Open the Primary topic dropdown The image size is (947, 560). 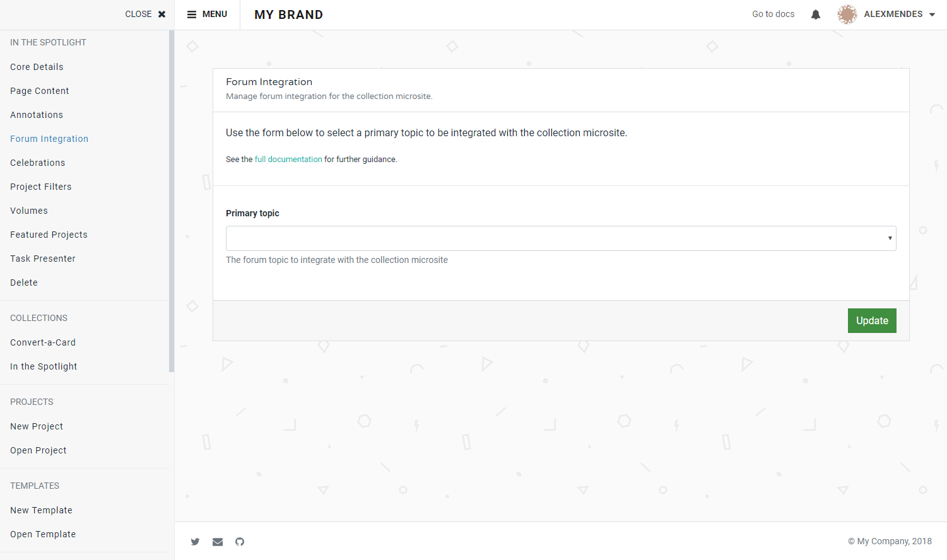click(x=560, y=238)
